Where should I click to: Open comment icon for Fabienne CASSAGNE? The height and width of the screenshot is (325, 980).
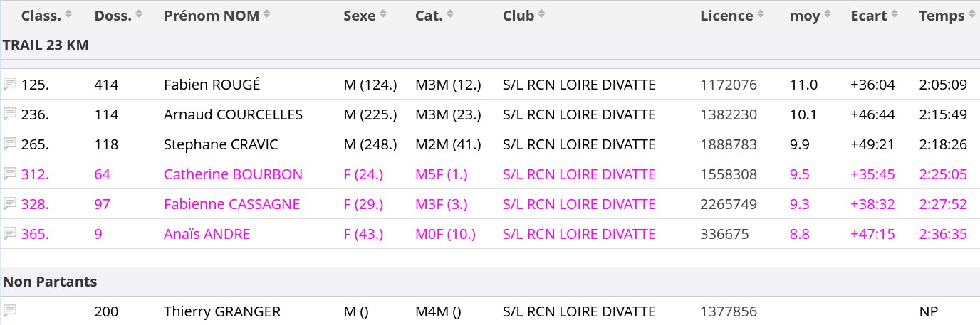pyautogui.click(x=10, y=204)
